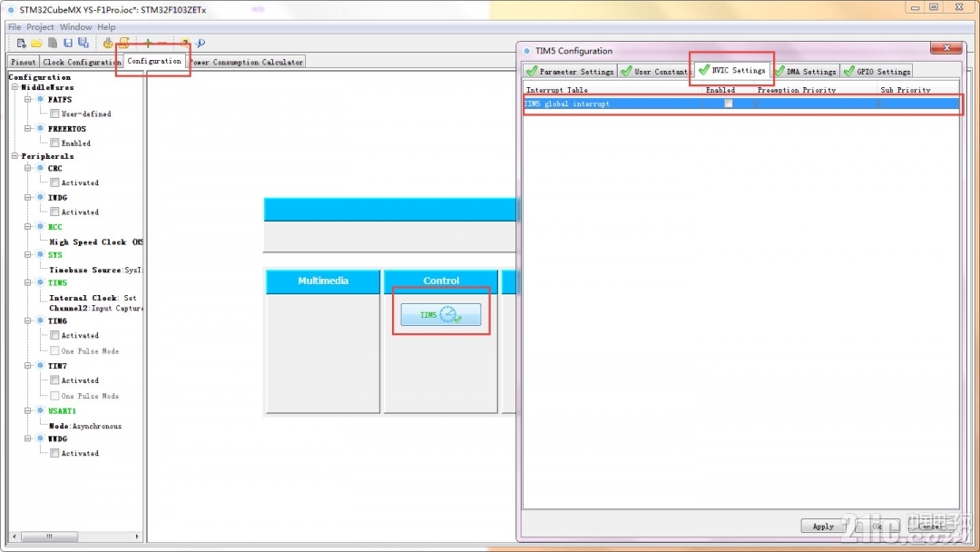
Task: Click the tree panel horizontal scrollbar thumb
Action: point(49,537)
